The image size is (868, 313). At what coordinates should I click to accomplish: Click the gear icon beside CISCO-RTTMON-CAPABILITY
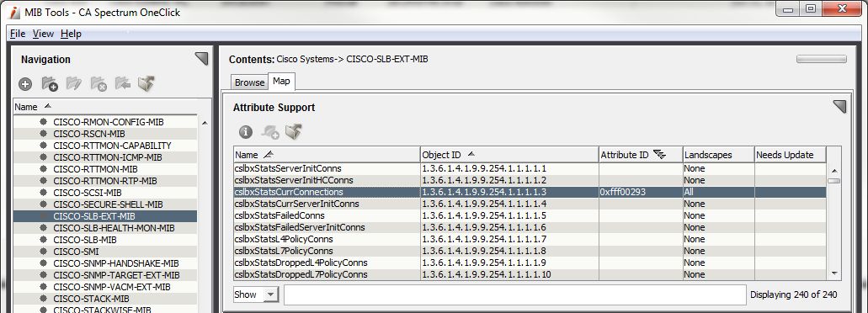tap(43, 146)
